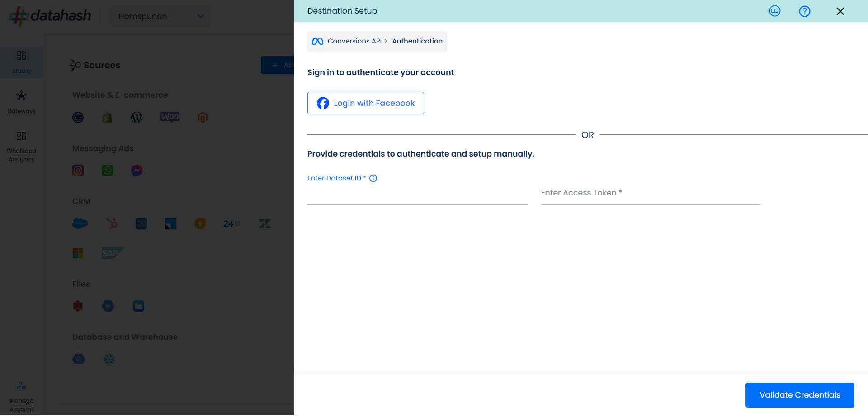Click the datahash logo
Image resolution: width=868 pixels, height=418 pixels.
[51, 16]
